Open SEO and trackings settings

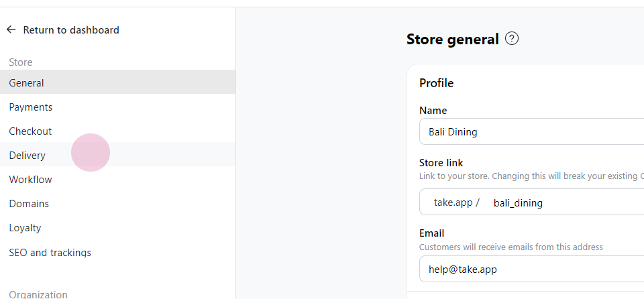(118, 252)
